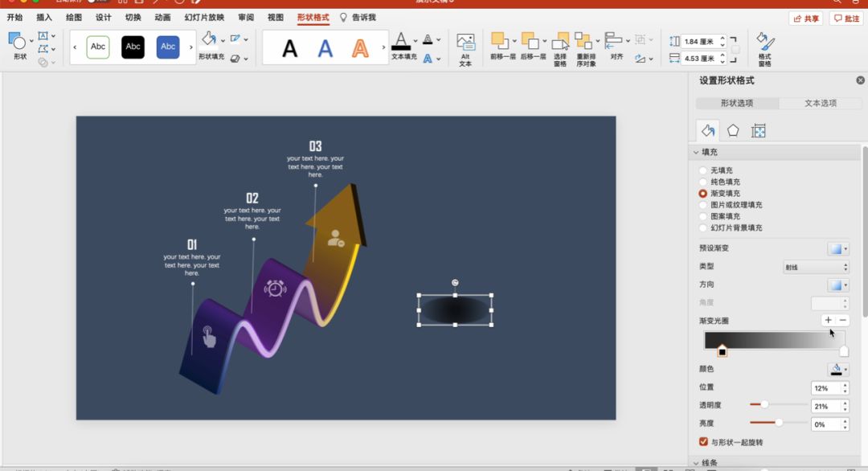Close the 设置形状格式 pane

tap(860, 80)
